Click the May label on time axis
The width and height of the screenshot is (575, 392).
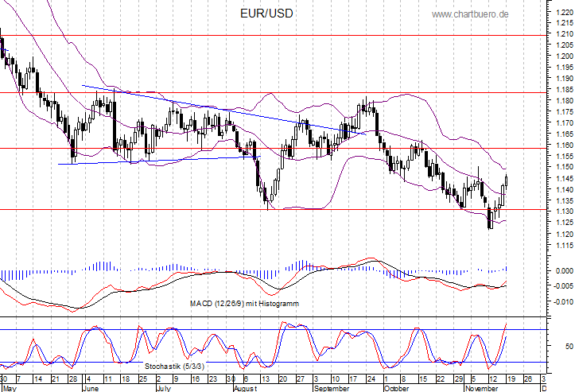point(8,389)
